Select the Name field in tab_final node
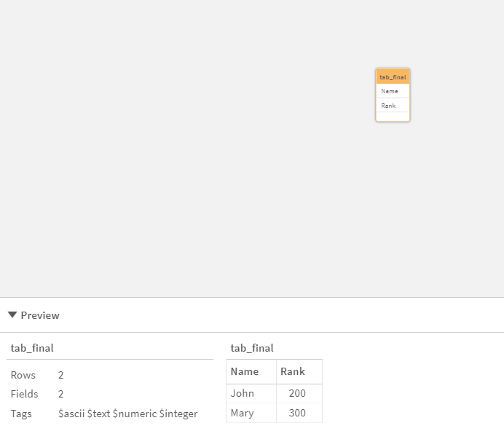 (393, 91)
